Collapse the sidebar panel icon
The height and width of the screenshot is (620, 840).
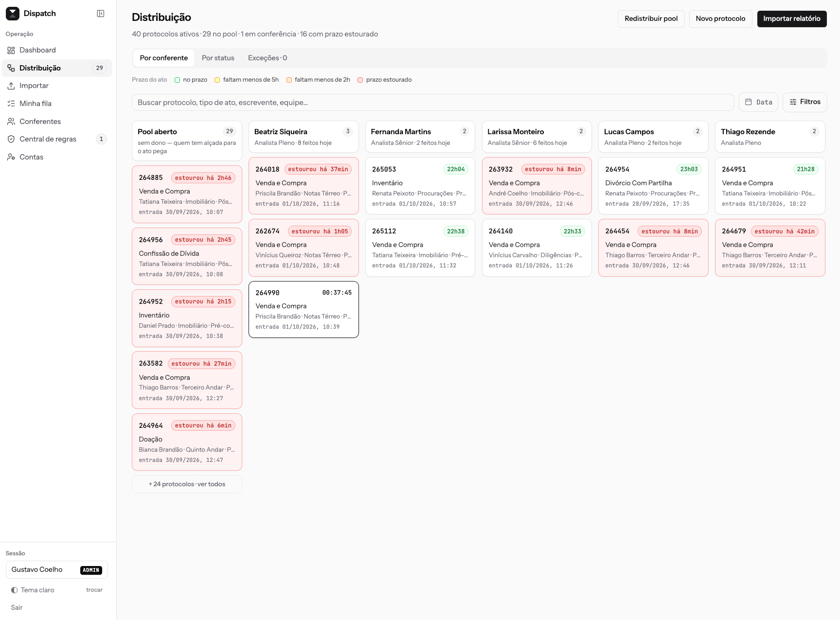tap(101, 14)
